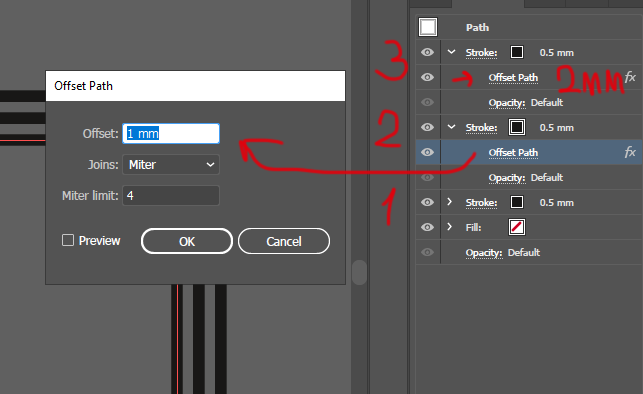Image resolution: width=643 pixels, height=394 pixels.
Task: Open the Stroke link of the topmost stroke
Action: (481, 52)
